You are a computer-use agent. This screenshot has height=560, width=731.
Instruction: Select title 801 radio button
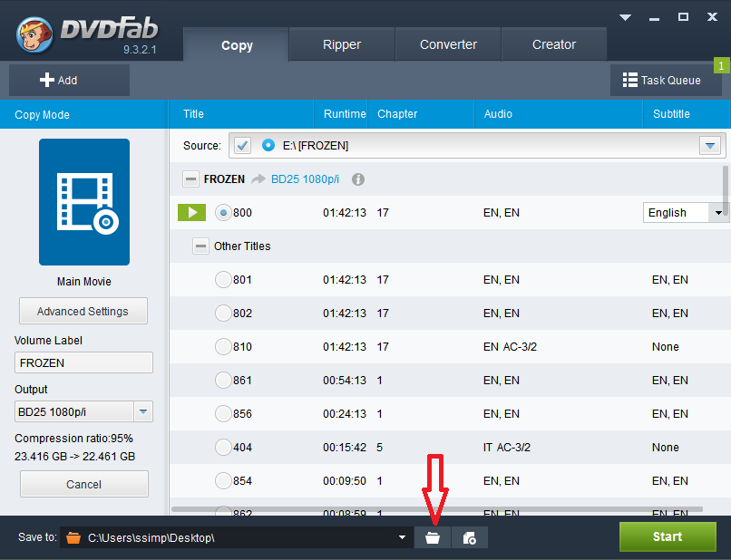(x=223, y=279)
